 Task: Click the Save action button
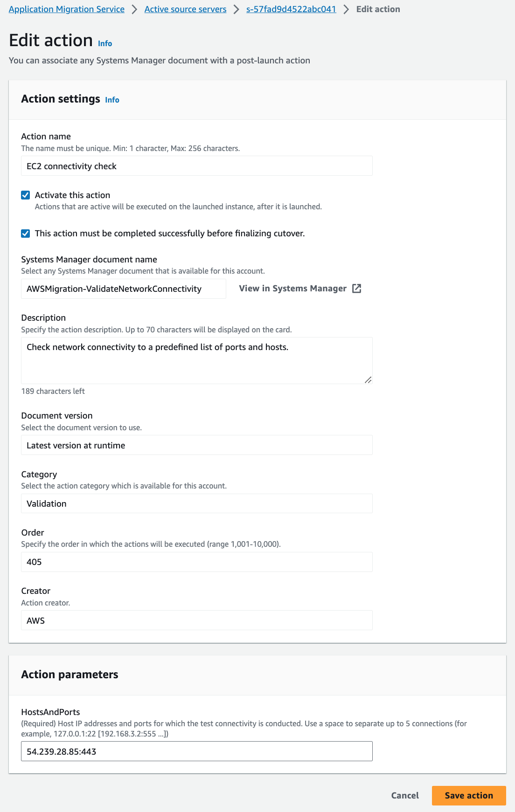[x=468, y=796]
